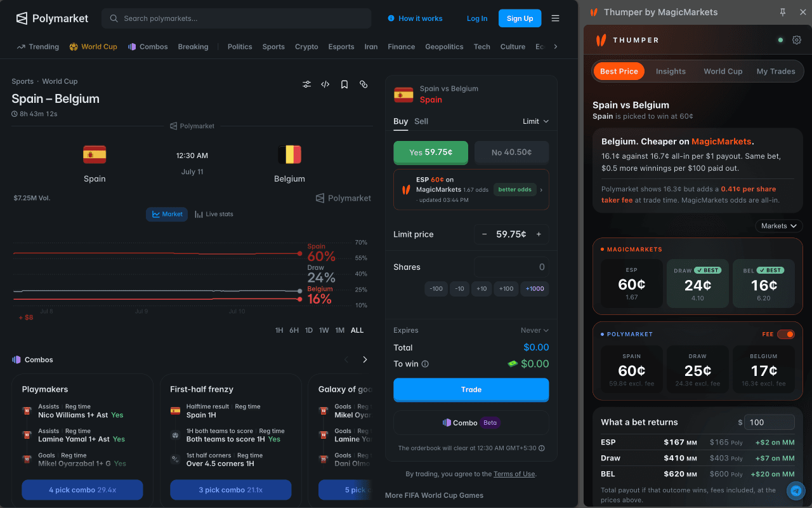Click the Search polymarkets field
The height and width of the screenshot is (508, 812).
236,18
